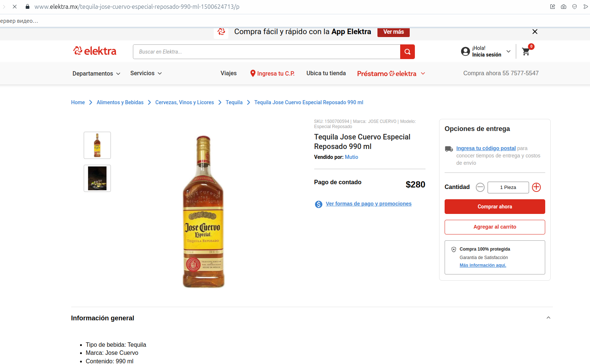This screenshot has width=590, height=364.
Task: Click the $280 price
Action: [x=415, y=185]
